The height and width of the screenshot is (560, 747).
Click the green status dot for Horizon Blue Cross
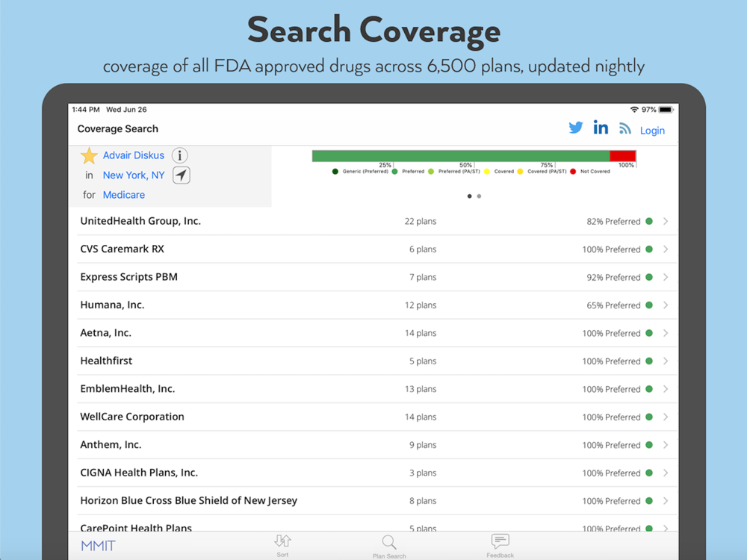click(649, 501)
